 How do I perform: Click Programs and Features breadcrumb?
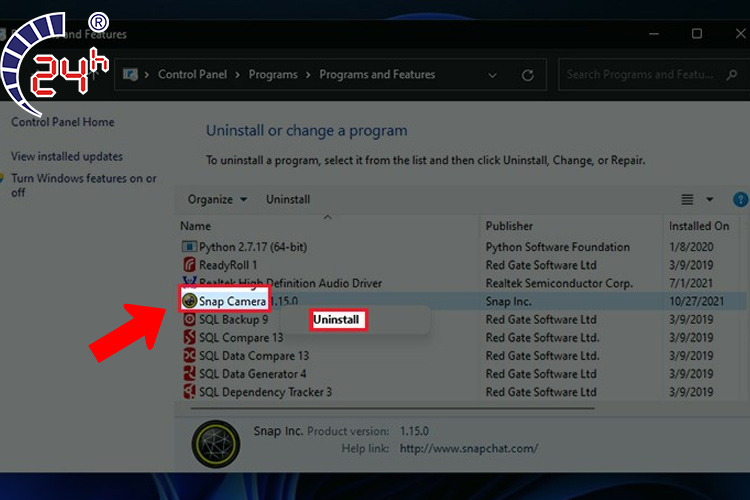point(377,75)
